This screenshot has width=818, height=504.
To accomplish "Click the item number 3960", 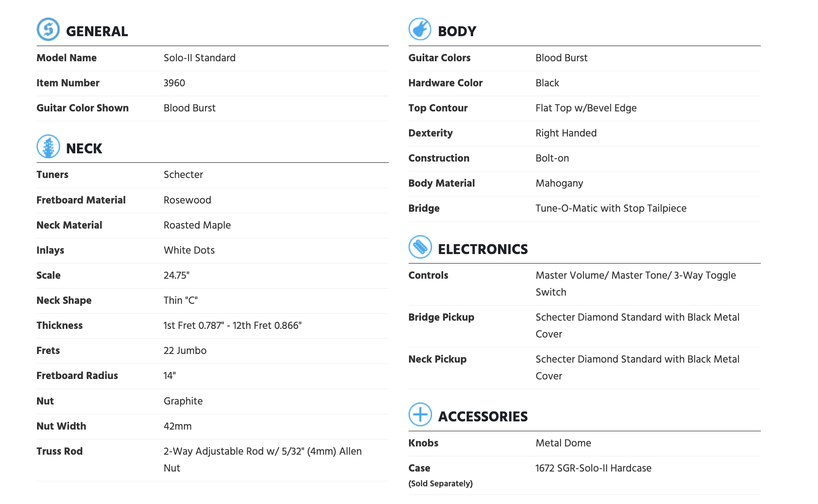I will (174, 83).
